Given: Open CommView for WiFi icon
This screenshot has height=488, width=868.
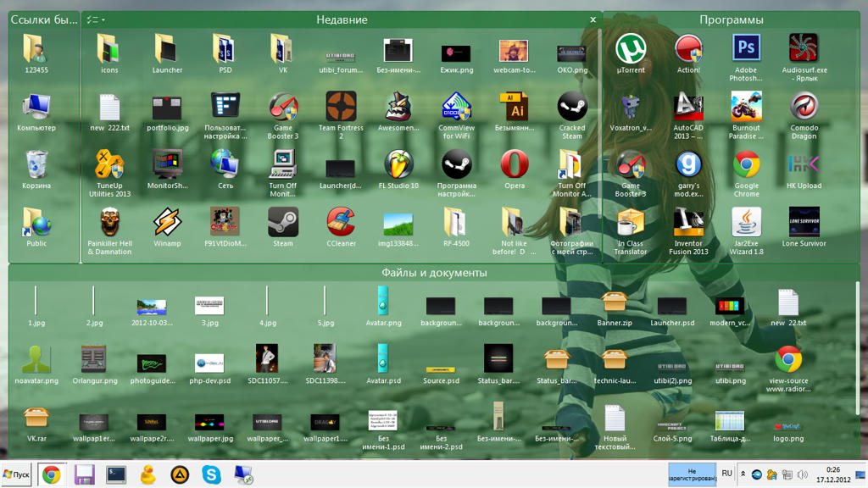Looking at the screenshot, I should point(456,115).
